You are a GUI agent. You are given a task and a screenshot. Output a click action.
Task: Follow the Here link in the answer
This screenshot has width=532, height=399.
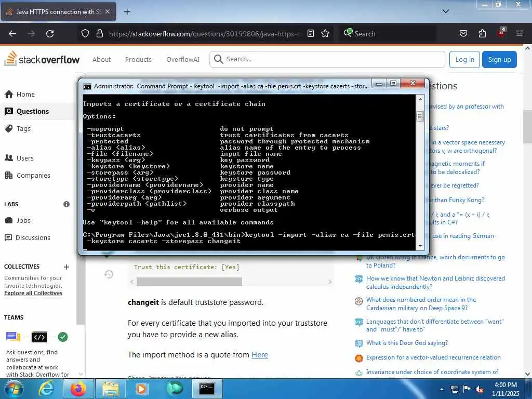click(x=260, y=354)
